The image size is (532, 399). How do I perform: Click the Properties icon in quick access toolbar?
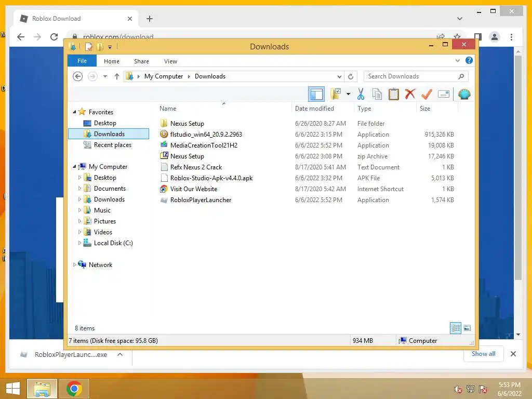click(x=88, y=46)
